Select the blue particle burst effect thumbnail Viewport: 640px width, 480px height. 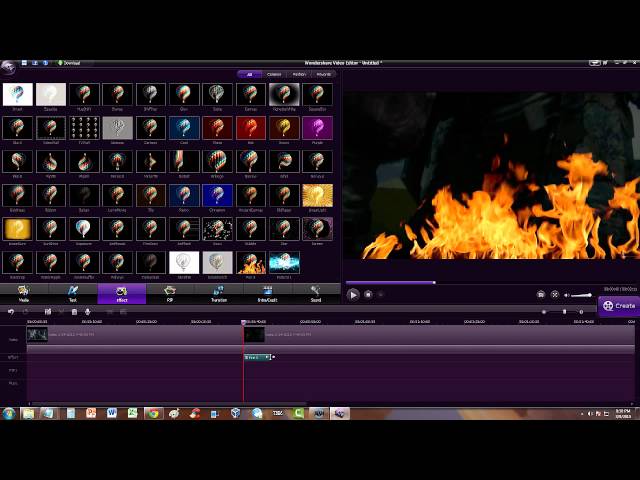(284, 262)
